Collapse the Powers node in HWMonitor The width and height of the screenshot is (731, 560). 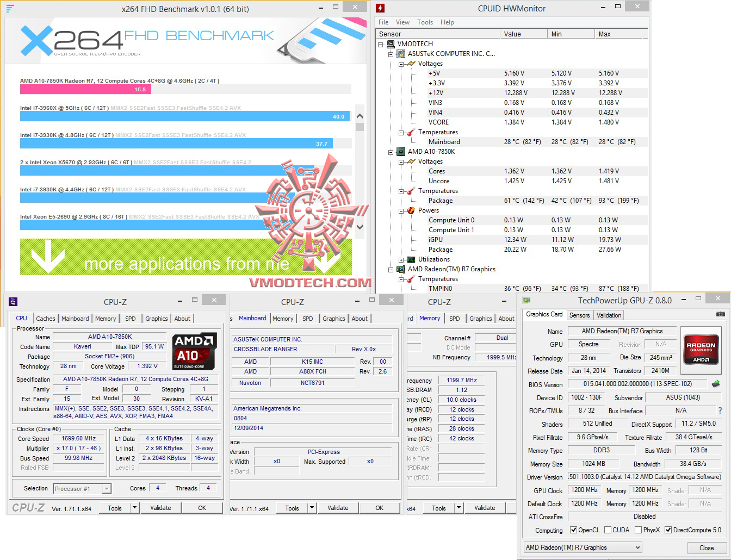coord(401,210)
